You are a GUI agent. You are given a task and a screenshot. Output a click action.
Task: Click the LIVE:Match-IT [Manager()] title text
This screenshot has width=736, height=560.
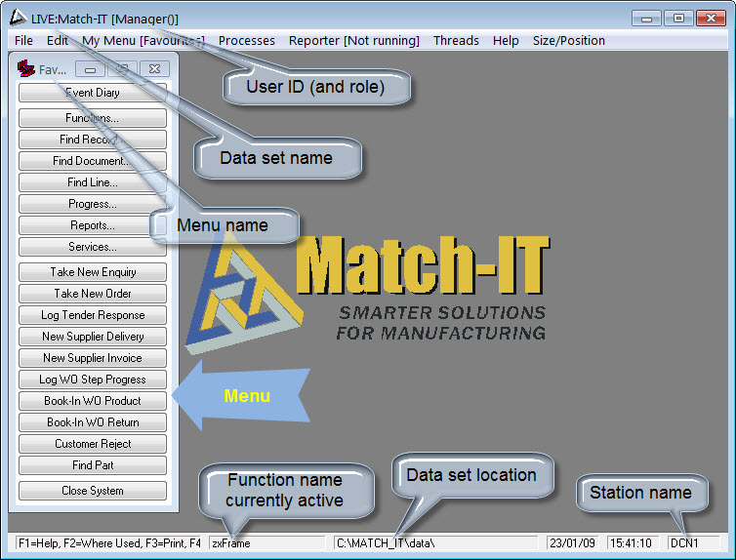point(104,20)
